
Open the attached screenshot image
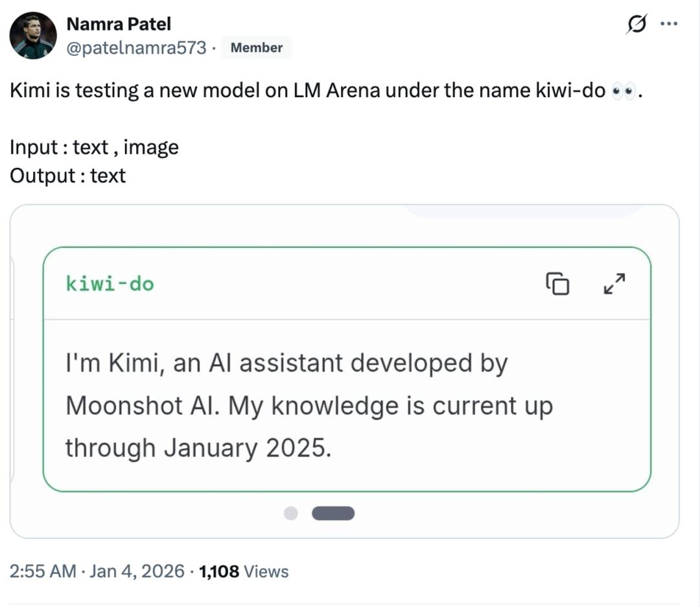(350, 372)
